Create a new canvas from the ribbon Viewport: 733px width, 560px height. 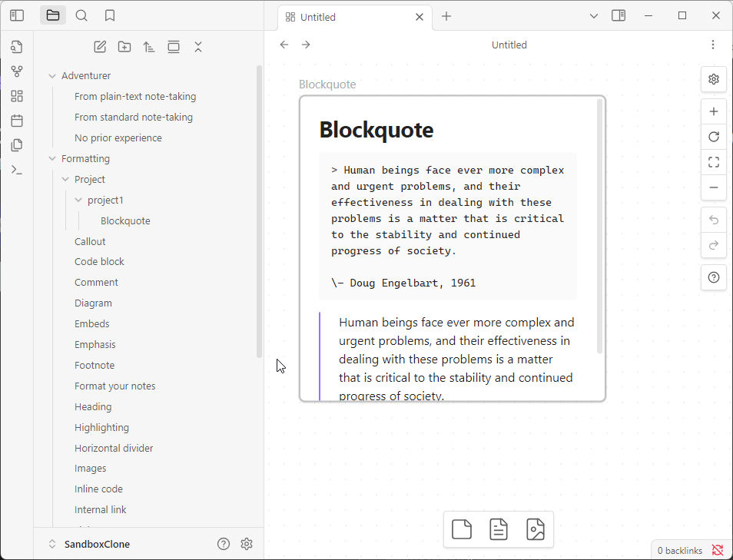(x=17, y=96)
